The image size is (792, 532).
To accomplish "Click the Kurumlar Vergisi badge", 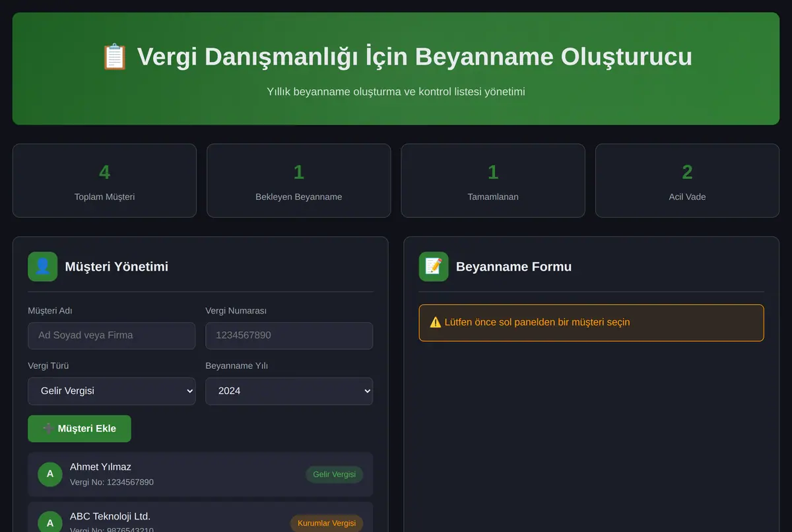I will [327, 523].
